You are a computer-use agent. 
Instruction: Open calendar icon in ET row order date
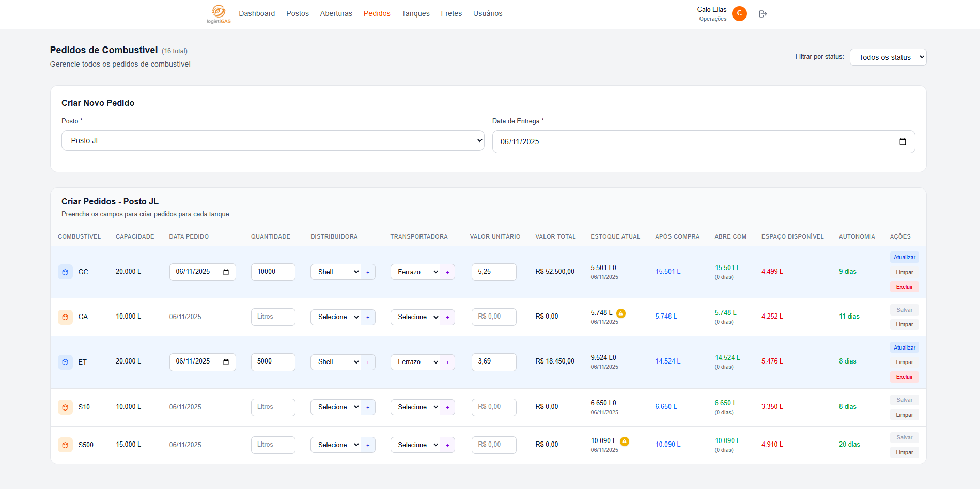click(226, 362)
